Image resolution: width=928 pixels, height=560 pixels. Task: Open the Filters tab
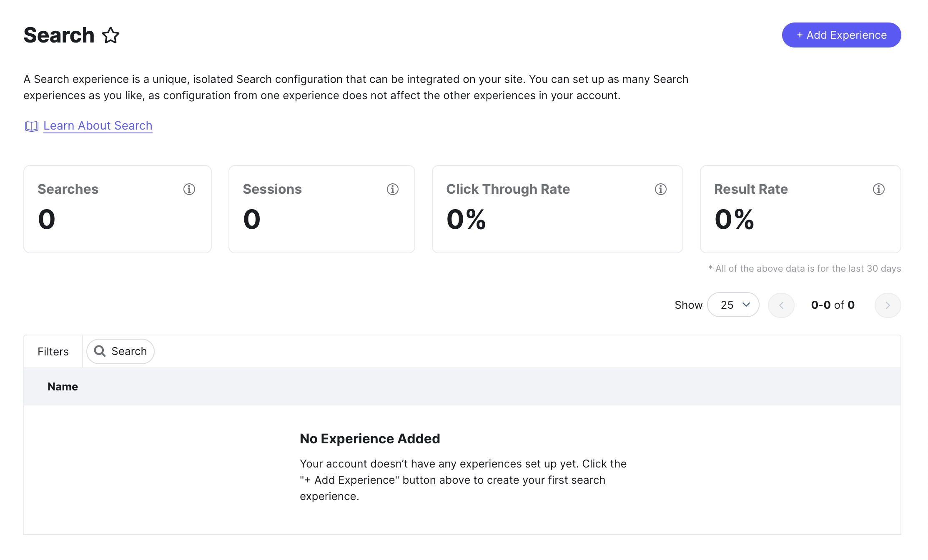click(x=53, y=352)
